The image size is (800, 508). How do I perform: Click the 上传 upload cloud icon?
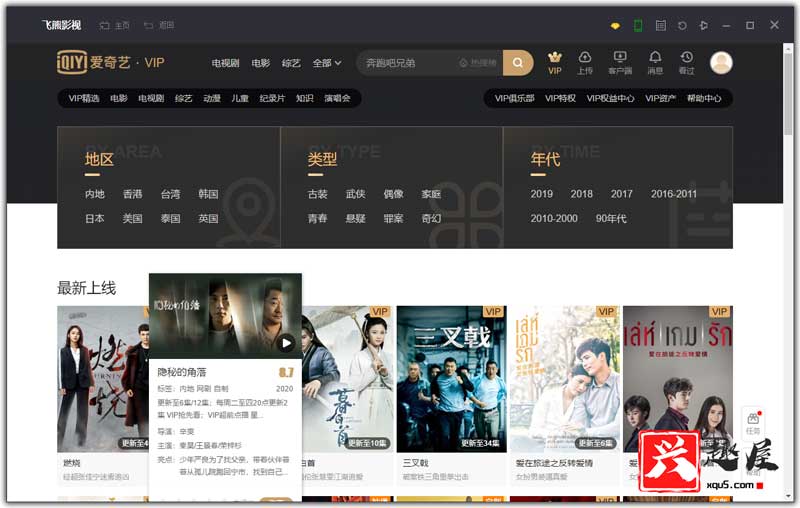(585, 63)
